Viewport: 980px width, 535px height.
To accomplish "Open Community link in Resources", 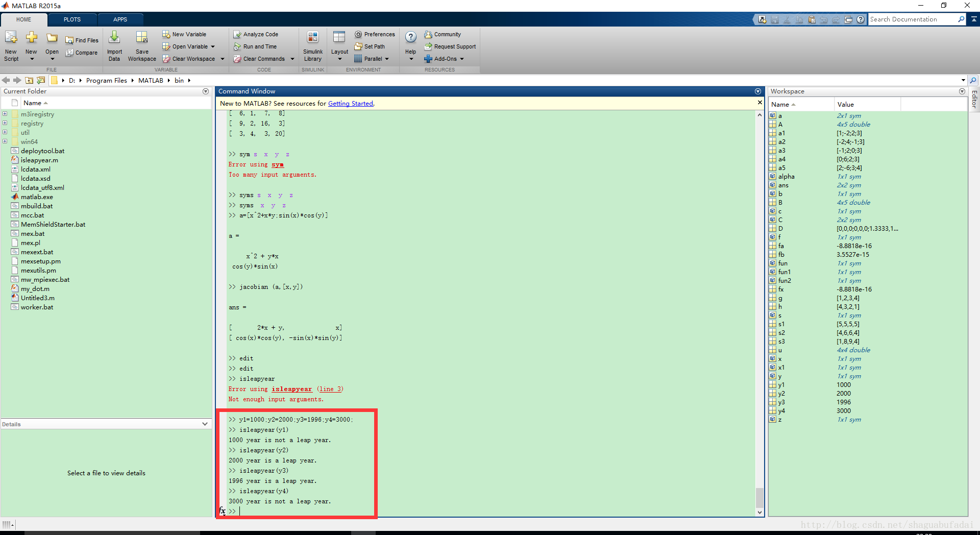I will click(x=443, y=34).
